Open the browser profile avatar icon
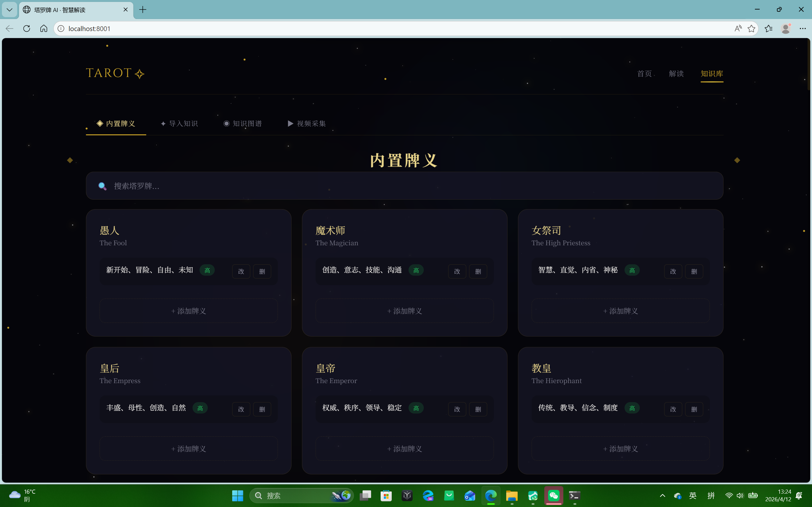This screenshot has width=812, height=507. (786, 29)
